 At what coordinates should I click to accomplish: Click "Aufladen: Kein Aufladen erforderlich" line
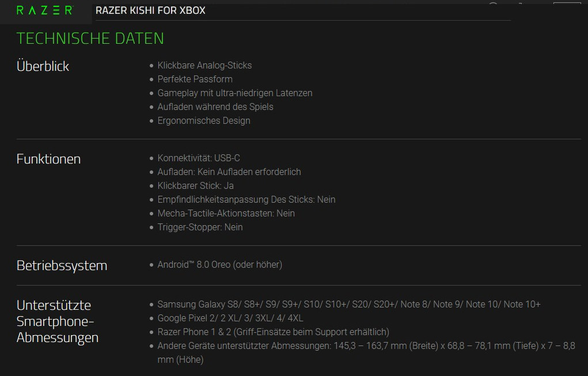point(229,172)
